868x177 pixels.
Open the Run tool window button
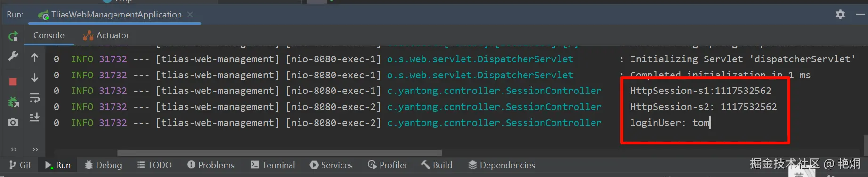click(x=58, y=165)
